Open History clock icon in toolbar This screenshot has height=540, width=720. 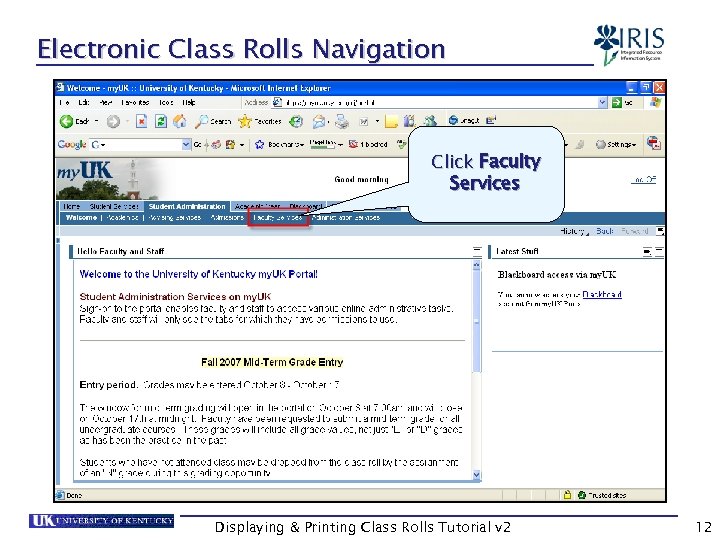click(x=296, y=121)
